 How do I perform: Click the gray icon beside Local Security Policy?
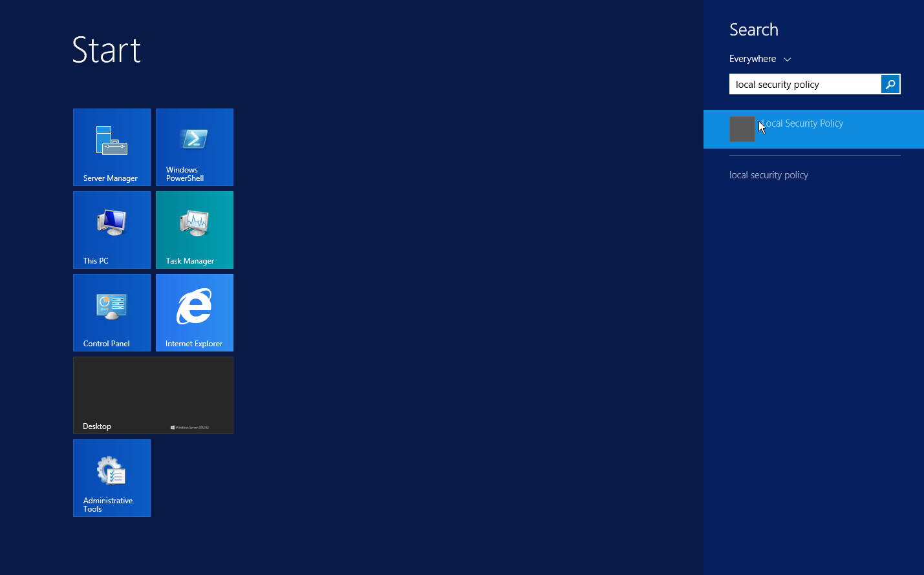click(x=742, y=129)
